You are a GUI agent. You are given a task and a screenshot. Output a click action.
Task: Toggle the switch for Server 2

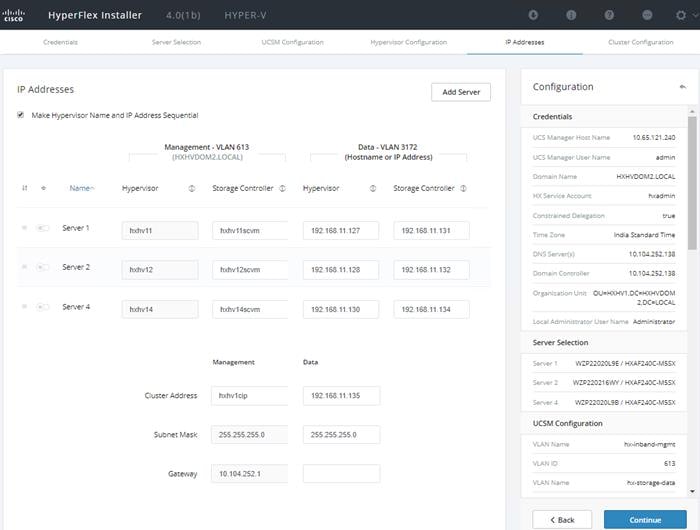[x=42, y=267]
